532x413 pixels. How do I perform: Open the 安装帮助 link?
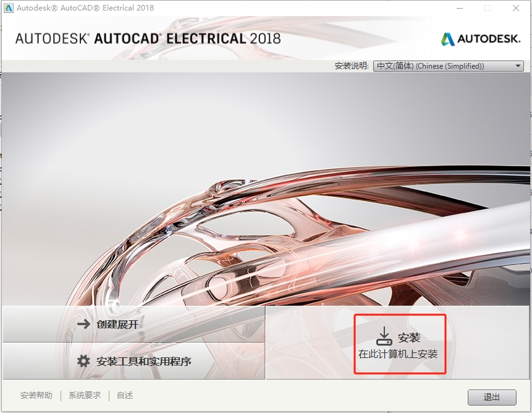click(x=36, y=396)
